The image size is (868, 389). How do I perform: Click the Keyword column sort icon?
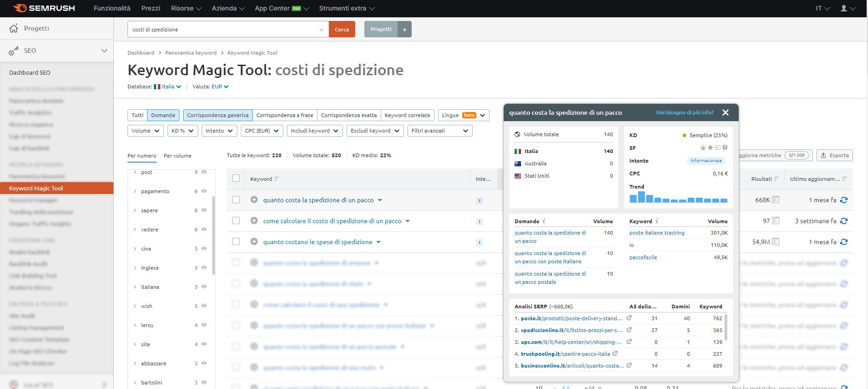tap(277, 179)
